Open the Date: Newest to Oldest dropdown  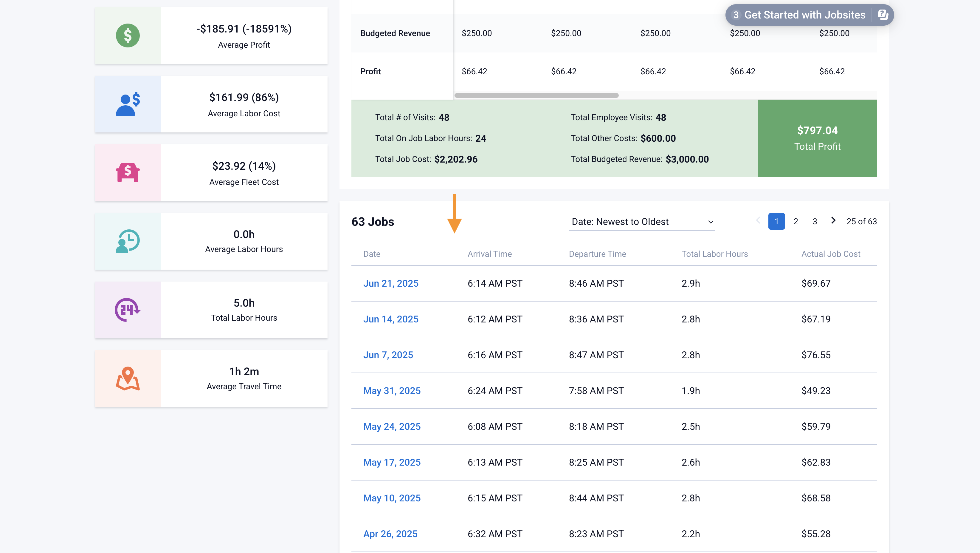[x=641, y=222]
